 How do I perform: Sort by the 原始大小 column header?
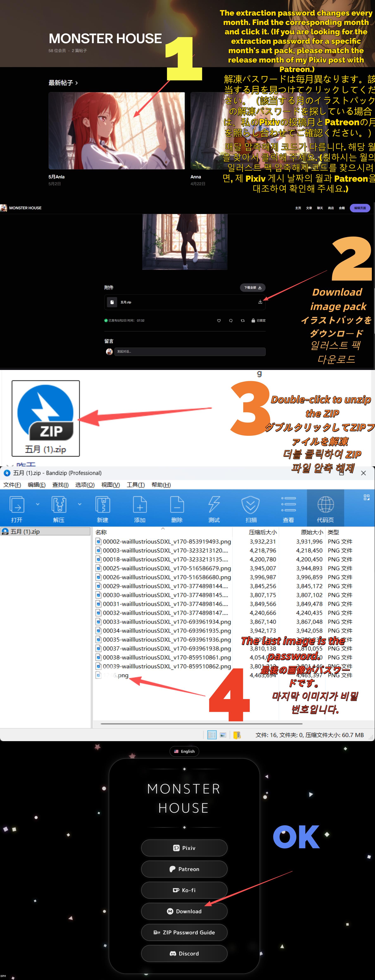tap(312, 532)
